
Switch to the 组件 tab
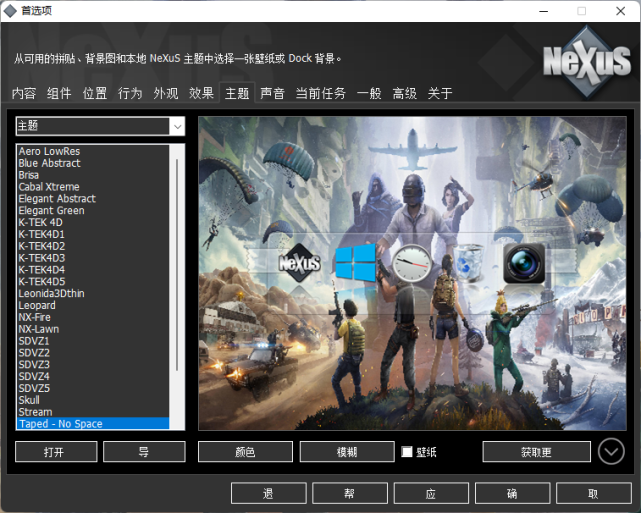(x=59, y=93)
